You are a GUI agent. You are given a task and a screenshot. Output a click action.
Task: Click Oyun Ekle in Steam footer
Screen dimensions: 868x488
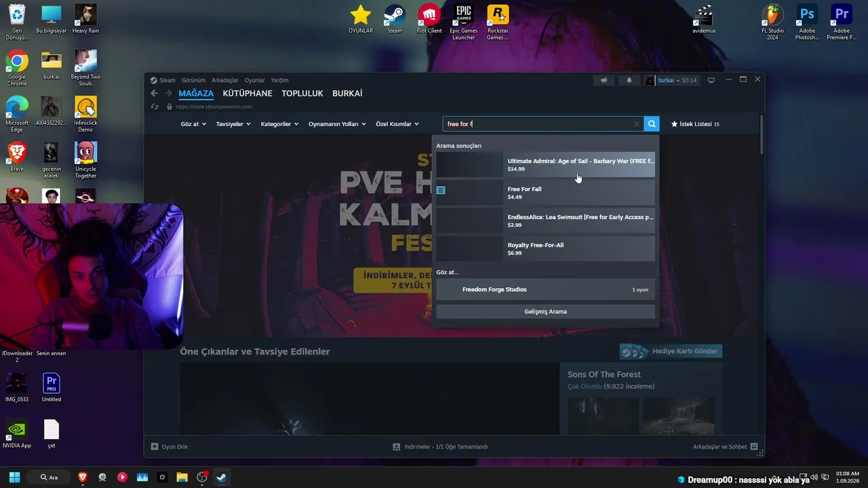169,447
